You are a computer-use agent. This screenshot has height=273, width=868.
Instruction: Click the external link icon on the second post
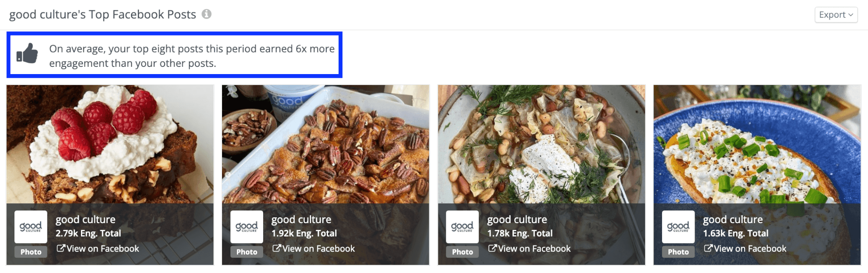[x=278, y=248]
